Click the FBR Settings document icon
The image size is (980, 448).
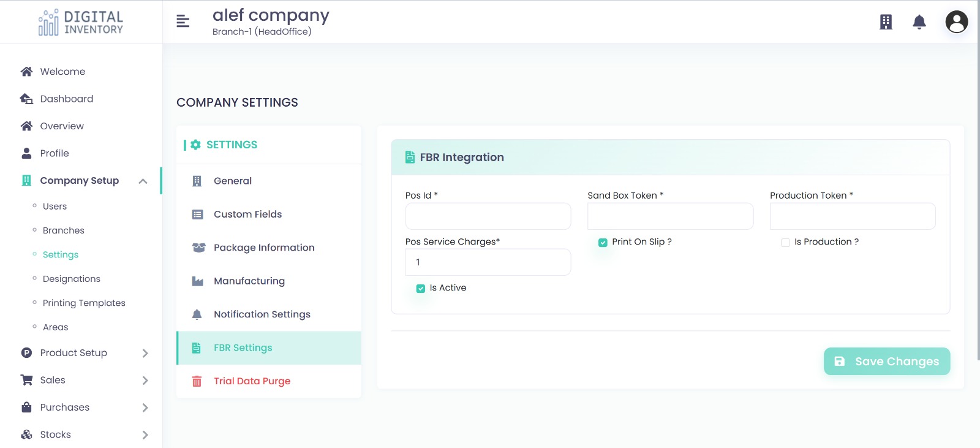(x=196, y=348)
